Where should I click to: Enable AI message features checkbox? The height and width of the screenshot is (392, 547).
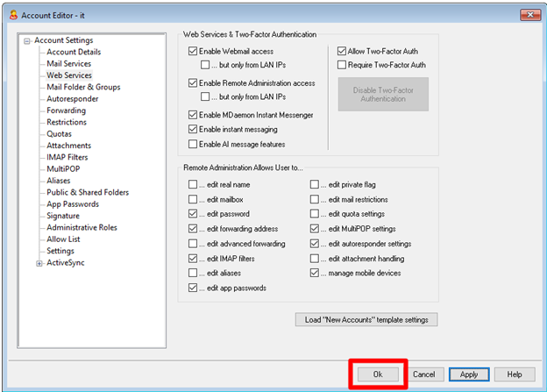coord(194,144)
